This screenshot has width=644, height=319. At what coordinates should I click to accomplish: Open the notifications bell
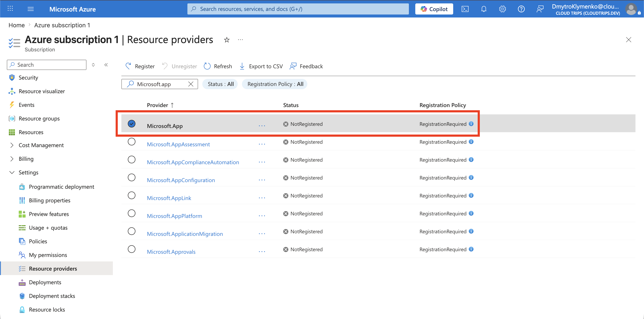pos(483,9)
